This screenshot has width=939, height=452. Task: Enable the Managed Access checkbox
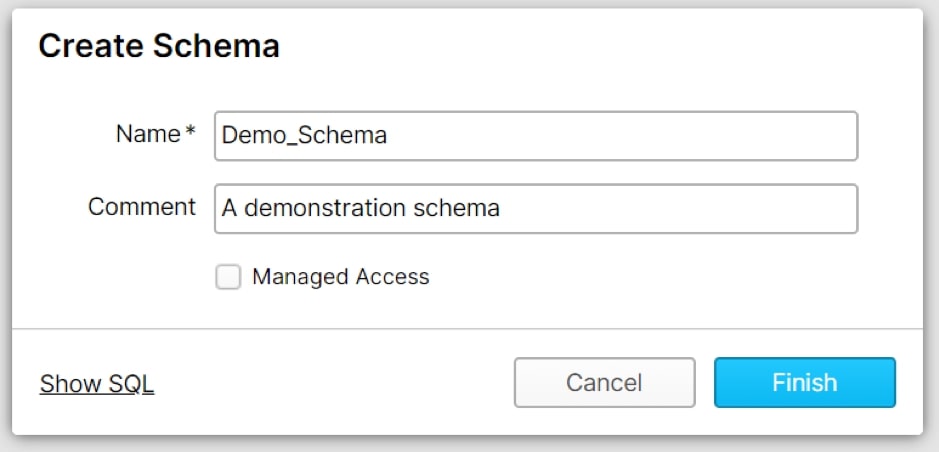point(228,277)
